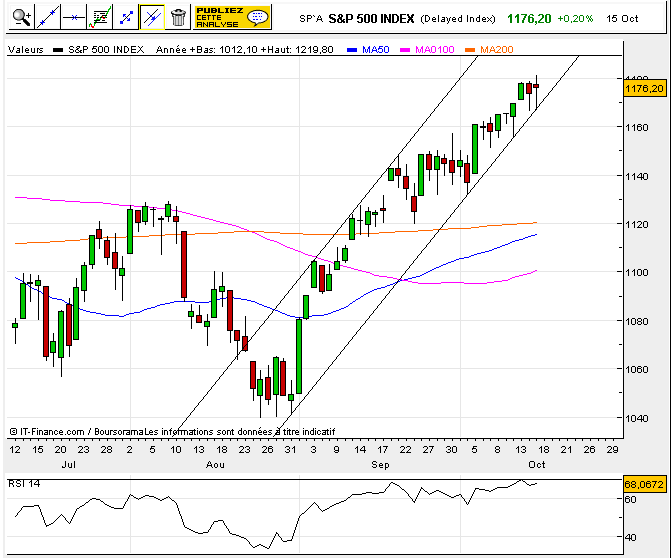This screenshot has height=558, width=672.
Task: Click the Valeurs legend label
Action: point(26,50)
